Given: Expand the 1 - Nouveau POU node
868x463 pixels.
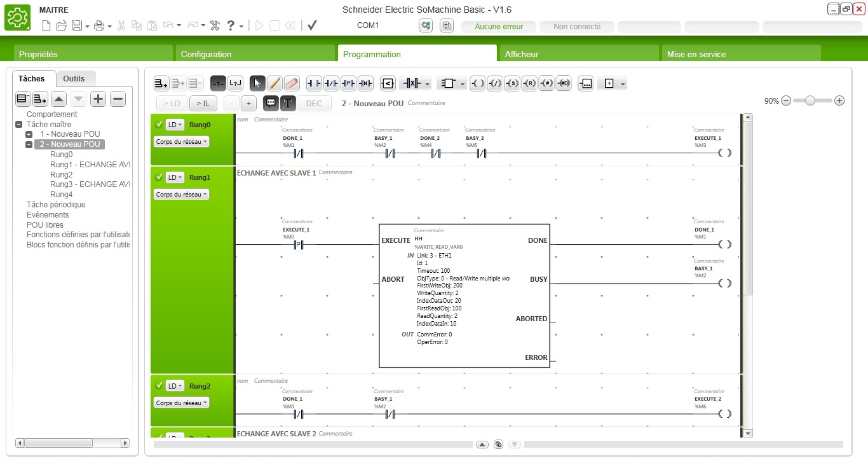Looking at the screenshot, I should point(29,135).
